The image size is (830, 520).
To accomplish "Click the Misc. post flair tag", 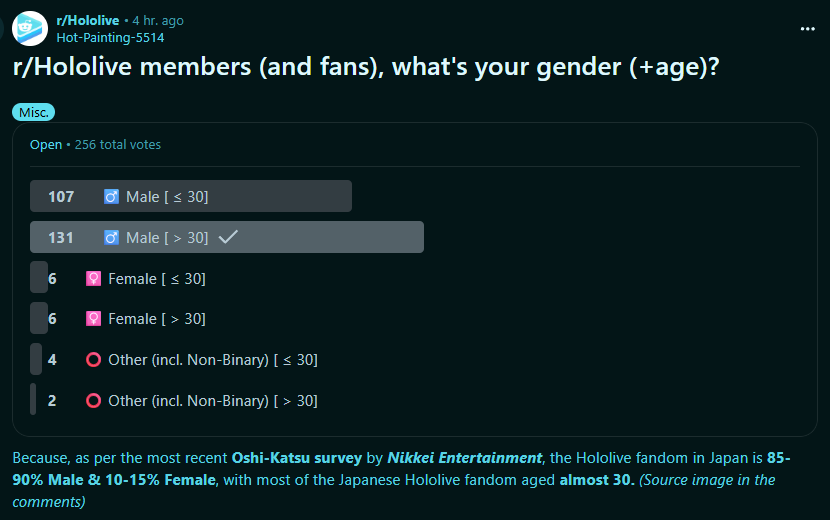I will pos(33,112).
